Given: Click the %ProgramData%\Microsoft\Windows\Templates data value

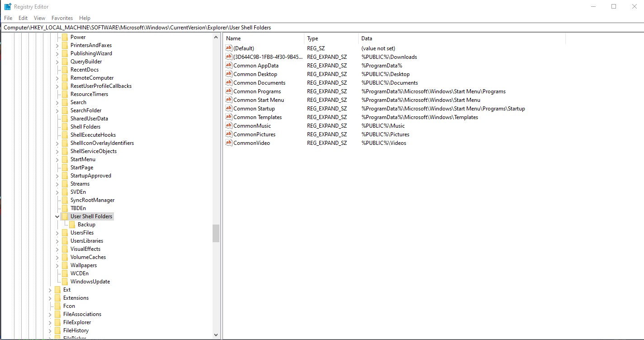Looking at the screenshot, I should [x=420, y=117].
